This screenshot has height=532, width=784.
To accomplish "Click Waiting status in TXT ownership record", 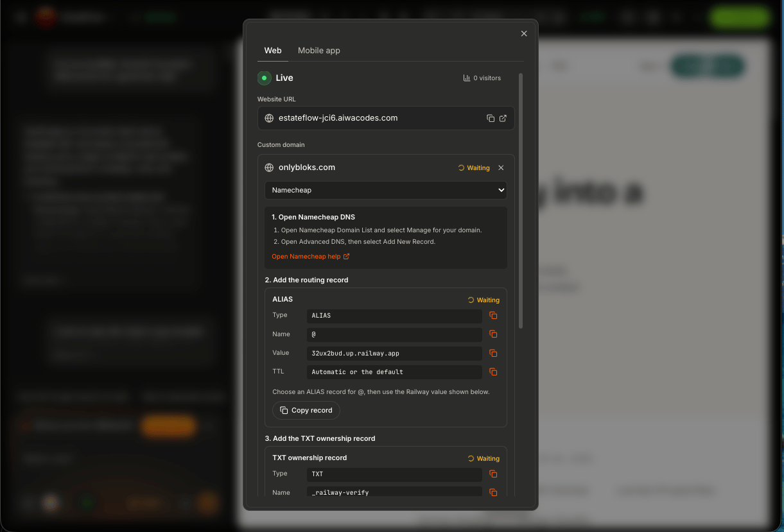I will pos(483,458).
